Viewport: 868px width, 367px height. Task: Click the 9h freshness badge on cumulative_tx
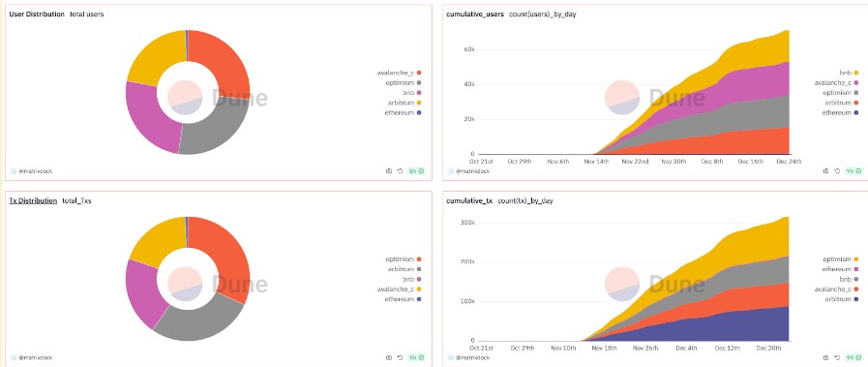pyautogui.click(x=853, y=357)
